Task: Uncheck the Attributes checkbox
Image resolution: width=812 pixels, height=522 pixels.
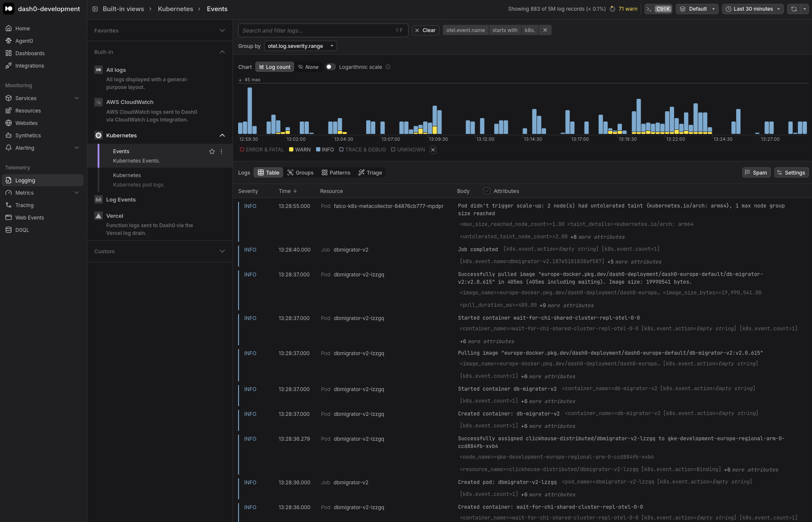Action: click(487, 191)
